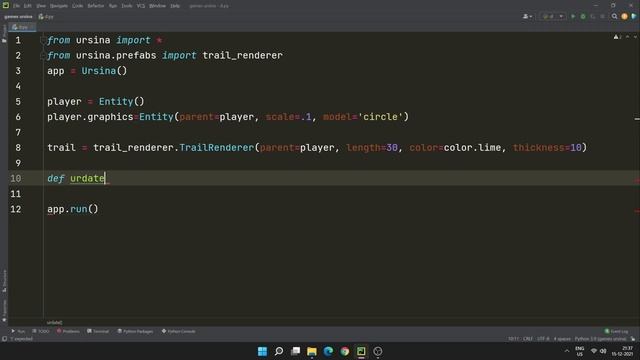The height and width of the screenshot is (360, 640).
Task: Click the error stripe mark beside line 10
Action: (637, 181)
